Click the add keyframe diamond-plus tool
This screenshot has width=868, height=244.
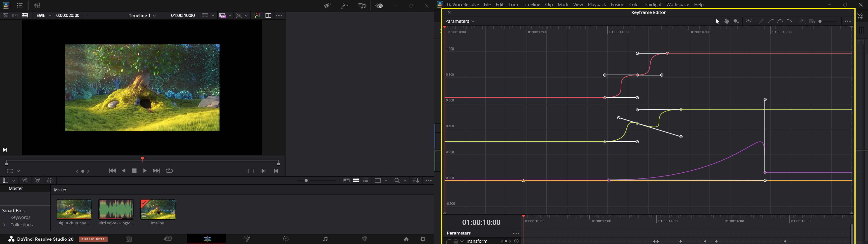click(737, 21)
